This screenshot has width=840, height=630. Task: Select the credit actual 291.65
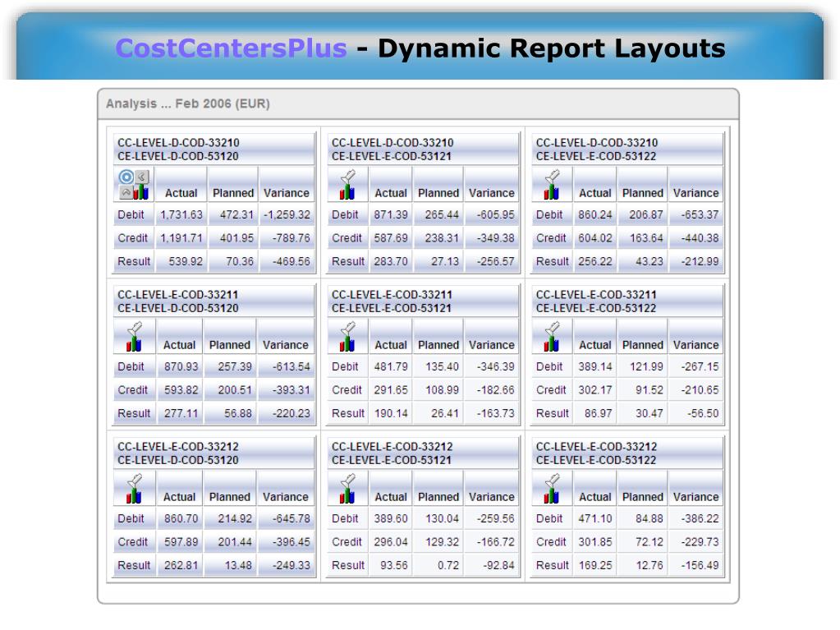click(391, 390)
